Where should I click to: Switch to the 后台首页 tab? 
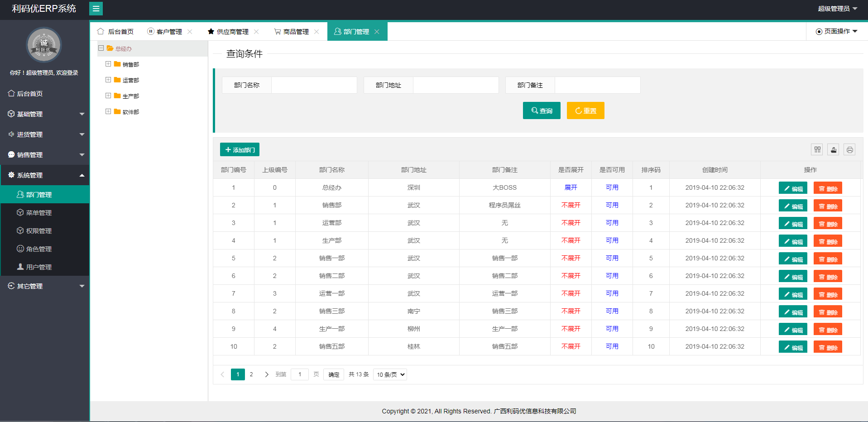coord(115,32)
